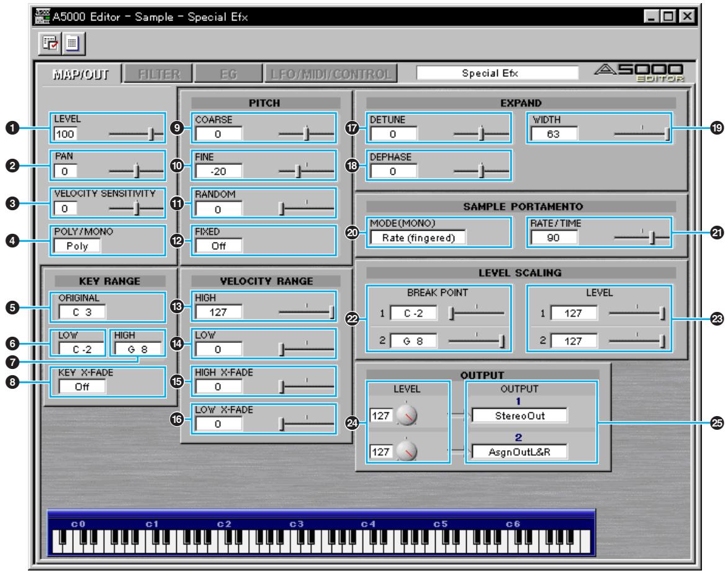The height and width of the screenshot is (573, 728).
Task: Click the RATE/TIME value field showing 90
Action: 554,238
